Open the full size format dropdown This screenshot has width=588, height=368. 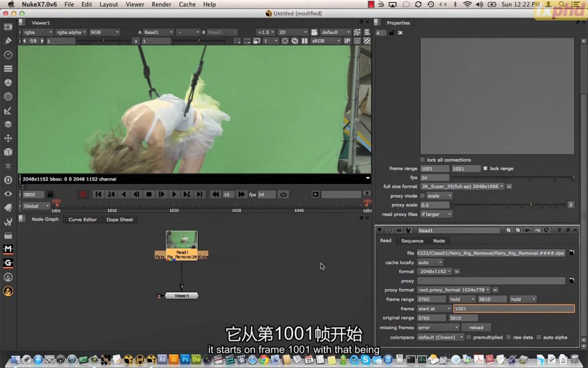pyautogui.click(x=462, y=186)
